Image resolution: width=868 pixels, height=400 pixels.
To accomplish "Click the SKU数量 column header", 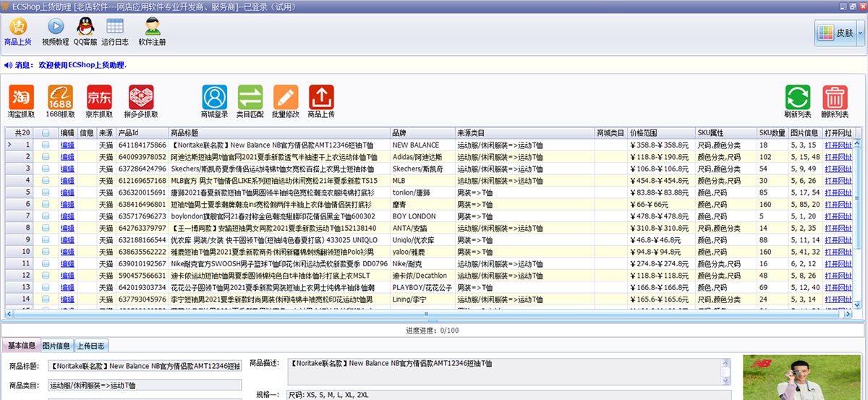I will coord(773,133).
